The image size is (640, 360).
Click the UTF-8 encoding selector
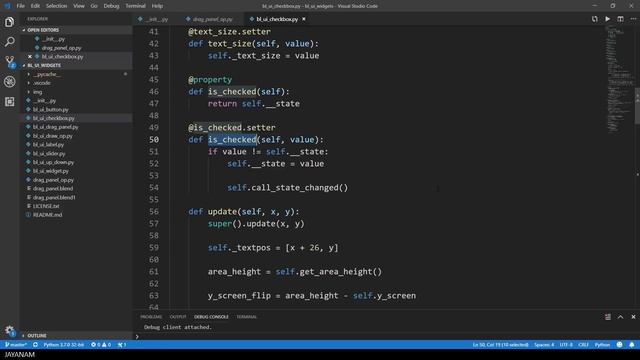coord(566,344)
